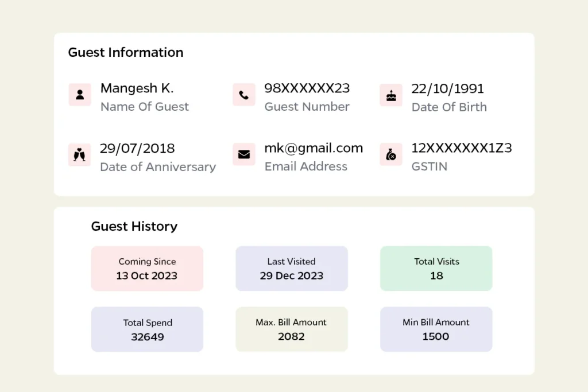Select the Max. Bill Amount card
The width and height of the screenshot is (588, 392).
[x=291, y=329]
